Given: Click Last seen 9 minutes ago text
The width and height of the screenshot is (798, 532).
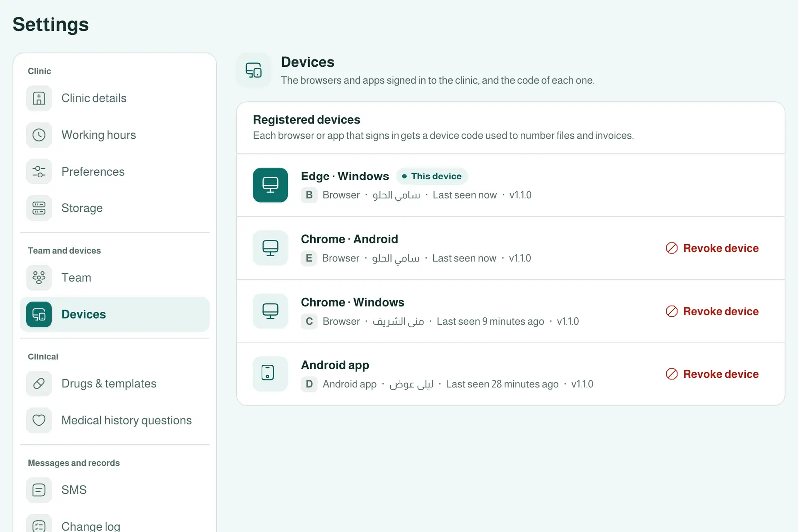Looking at the screenshot, I should click(490, 321).
